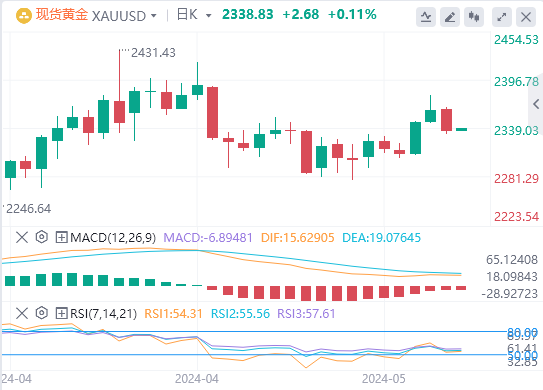Open RSI settings hexagon icon
Viewport: 543px width, 390px height.
[42, 313]
